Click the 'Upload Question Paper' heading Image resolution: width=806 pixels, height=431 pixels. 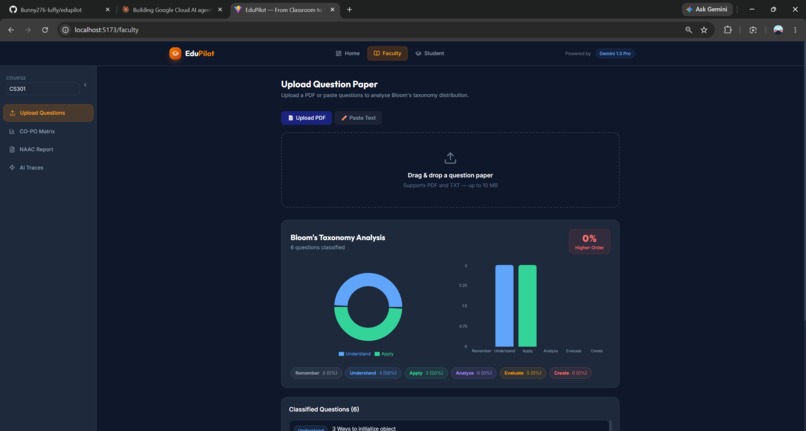pos(329,84)
